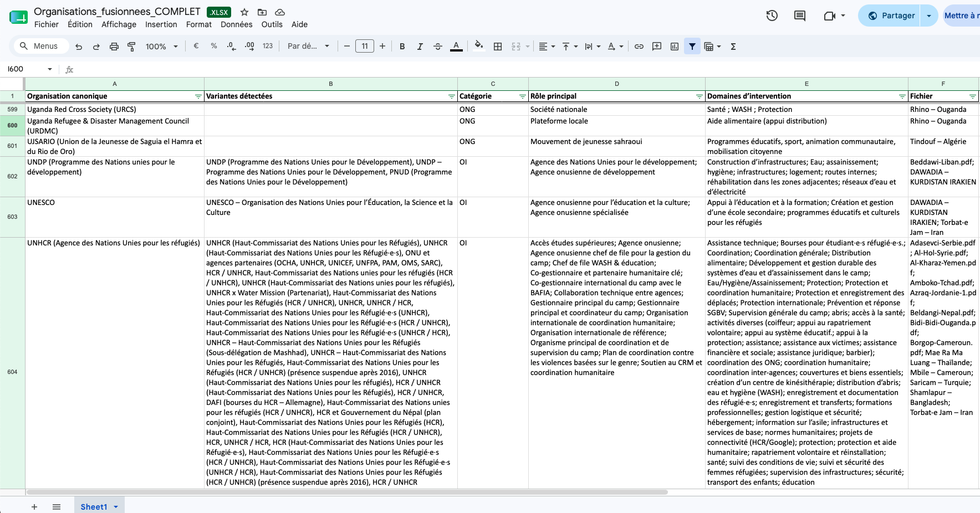Viewport: 980px width, 513px height.
Task: Move document with folder icon
Action: tap(262, 12)
